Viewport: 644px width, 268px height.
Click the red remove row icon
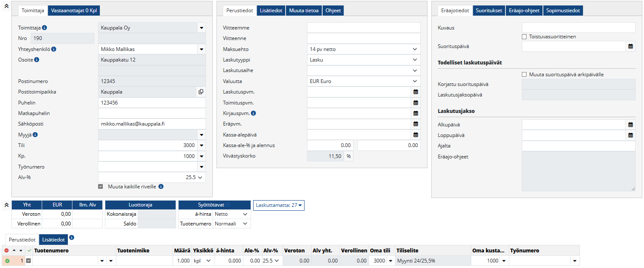(x=6, y=251)
